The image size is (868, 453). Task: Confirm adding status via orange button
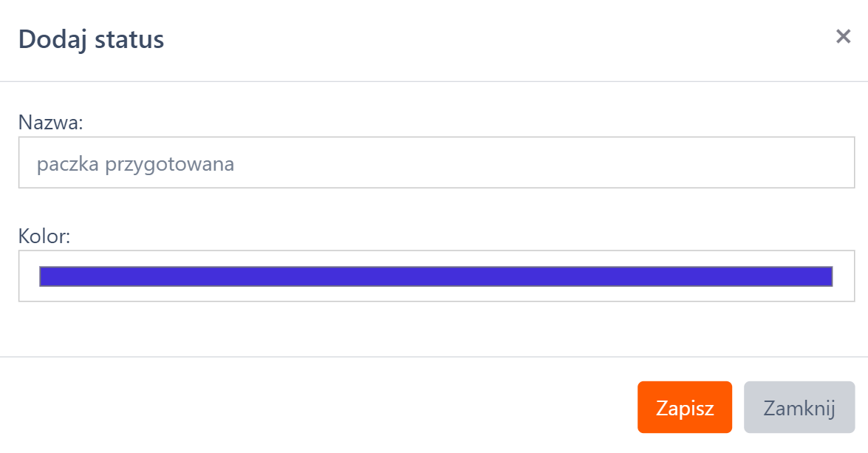coord(684,407)
